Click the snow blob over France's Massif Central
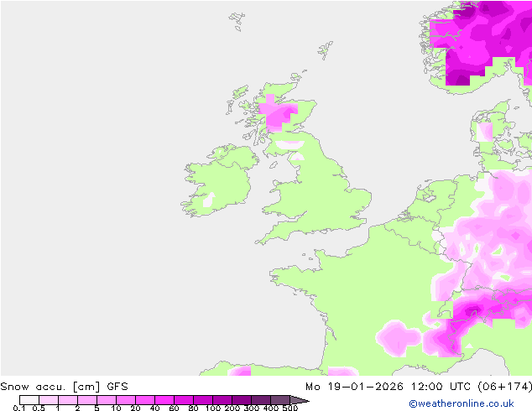 point(399,338)
